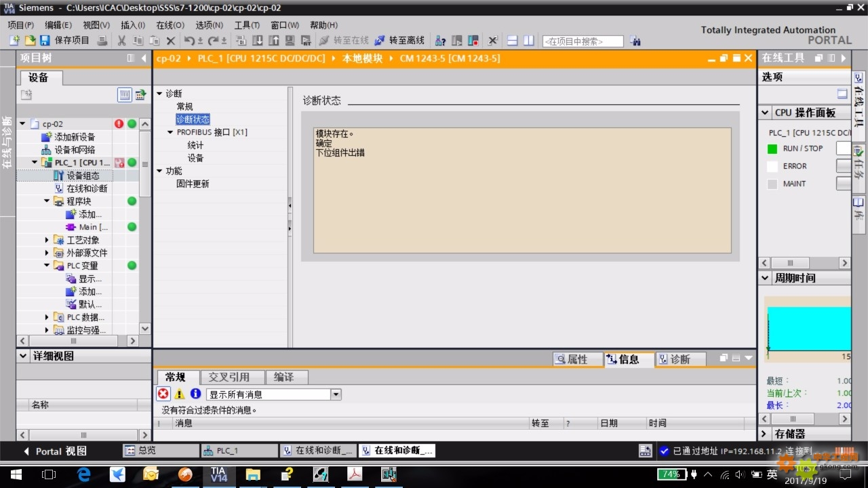
Task: Select the Main block in tree
Action: [x=93, y=227]
